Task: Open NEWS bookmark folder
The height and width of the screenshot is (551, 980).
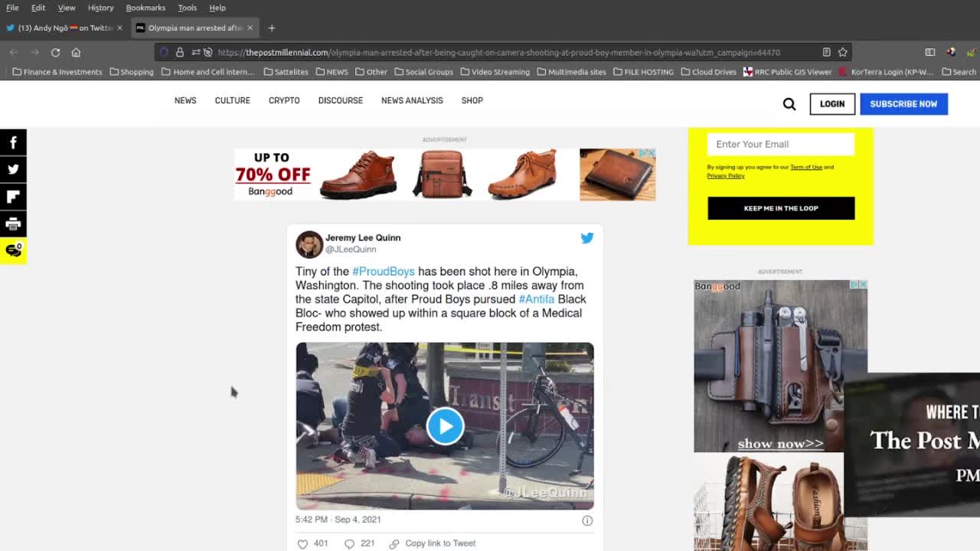Action: coord(332,72)
